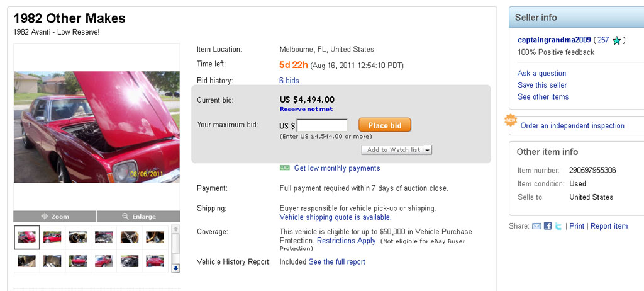Share listing on Twitter
This screenshot has height=291, width=644.
(x=558, y=226)
